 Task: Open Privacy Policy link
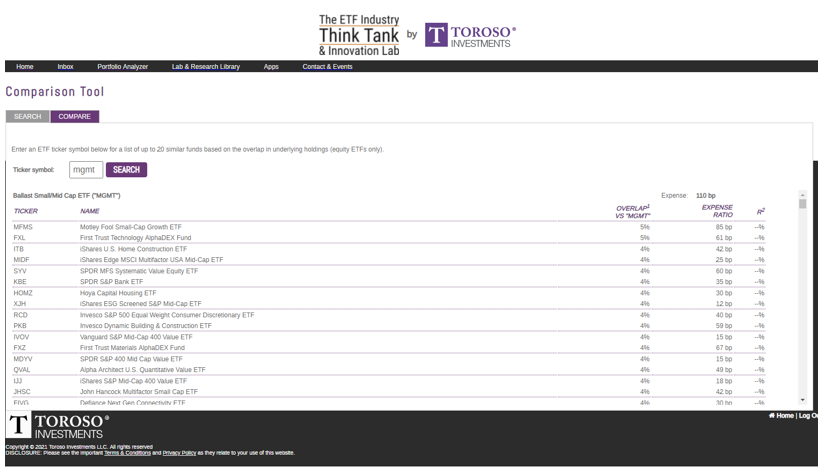179,453
